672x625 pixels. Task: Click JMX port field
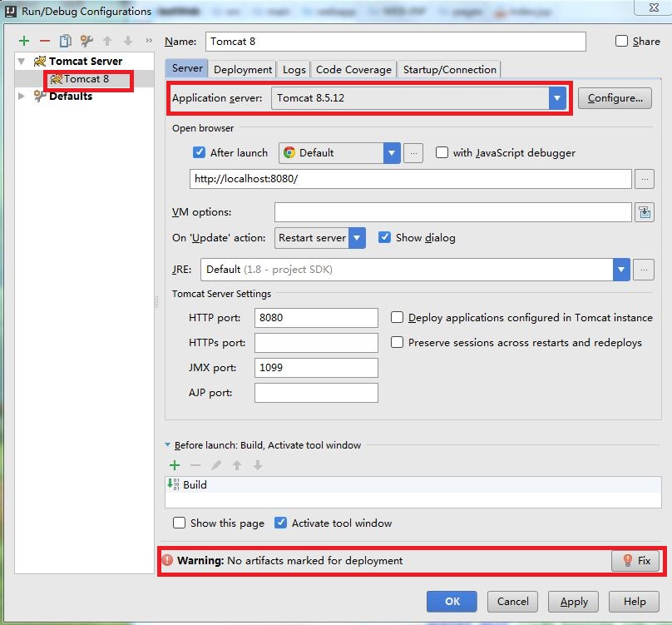[316, 368]
